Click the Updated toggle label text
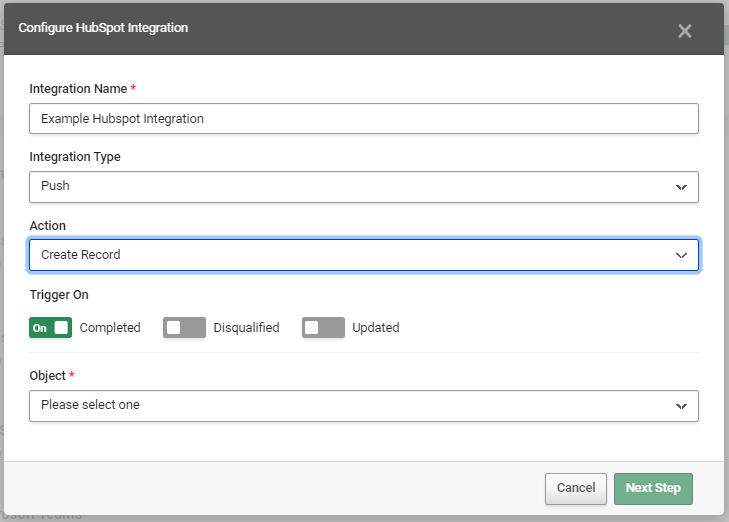Screen dimensions: 729x522 [376, 328]
